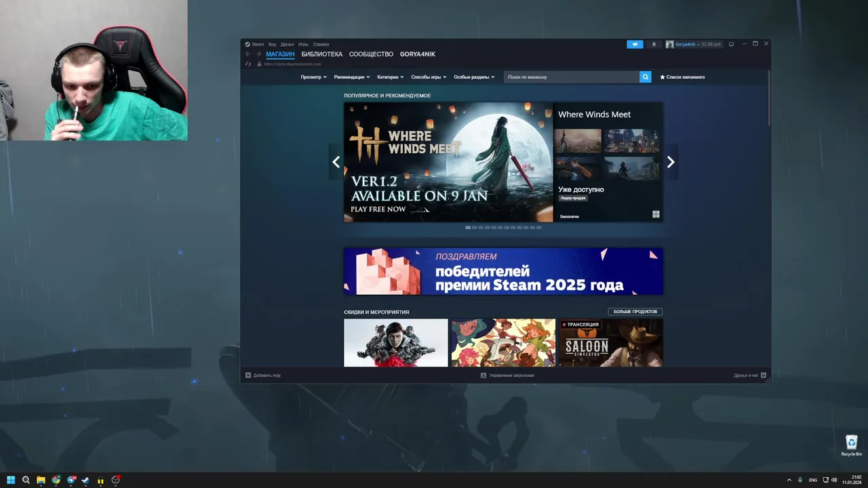
Task: Reload the store page with refresh icon
Action: [x=248, y=64]
